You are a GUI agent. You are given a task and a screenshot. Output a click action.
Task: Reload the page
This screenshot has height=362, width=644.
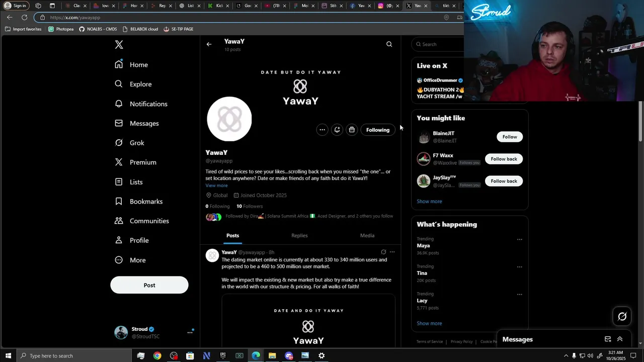pyautogui.click(x=24, y=17)
